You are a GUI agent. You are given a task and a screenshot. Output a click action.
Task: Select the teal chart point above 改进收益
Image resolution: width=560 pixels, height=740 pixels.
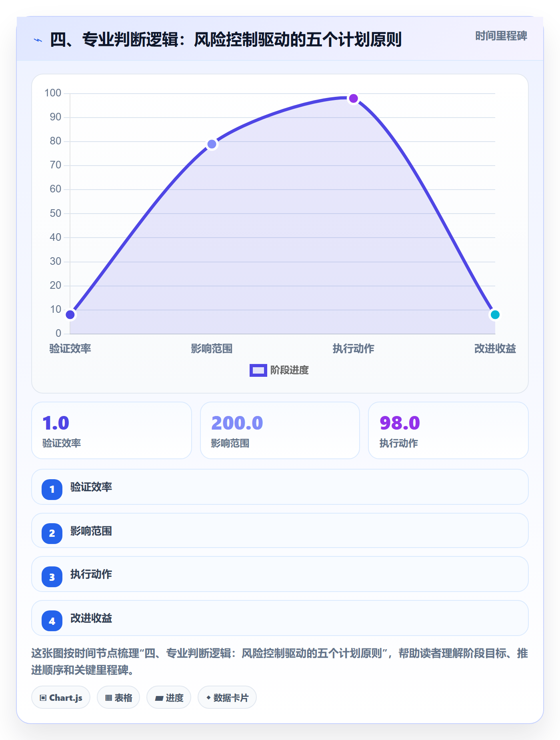tap(495, 315)
